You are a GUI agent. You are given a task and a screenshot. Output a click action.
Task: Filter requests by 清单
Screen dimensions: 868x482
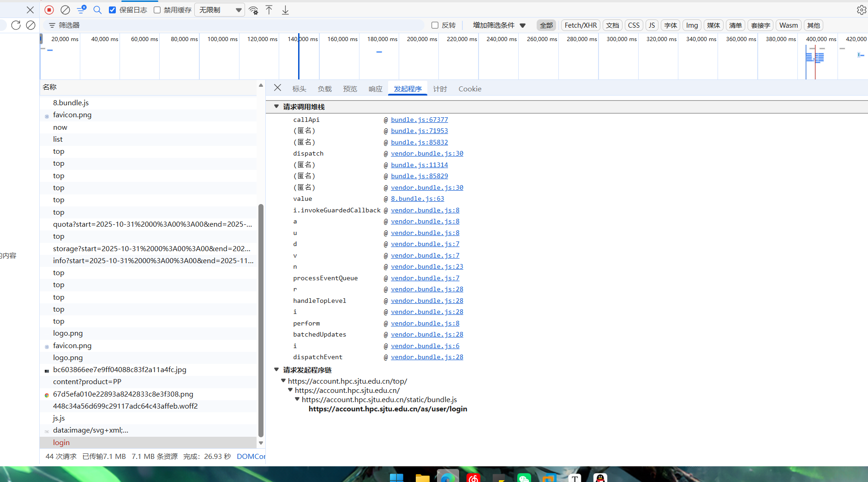[736, 25]
